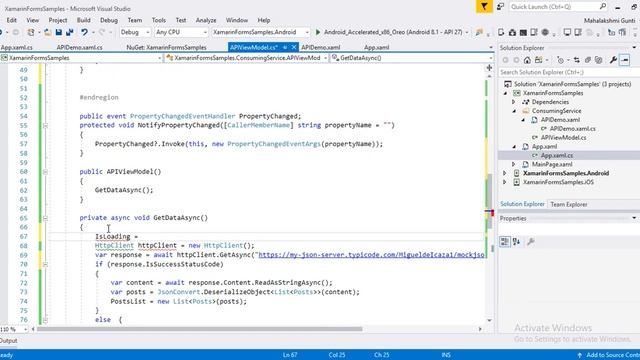The width and height of the screenshot is (640, 360).
Task: Expand the Dependencies node
Action: [x=514, y=102]
